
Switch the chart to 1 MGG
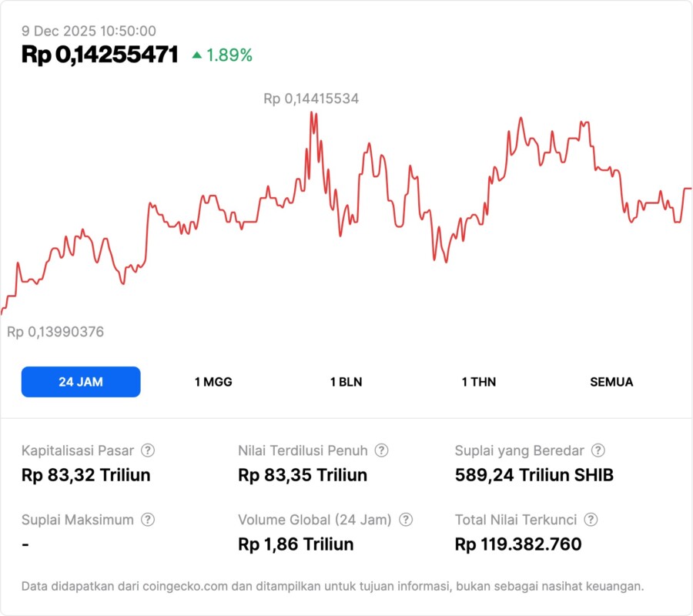(x=213, y=382)
